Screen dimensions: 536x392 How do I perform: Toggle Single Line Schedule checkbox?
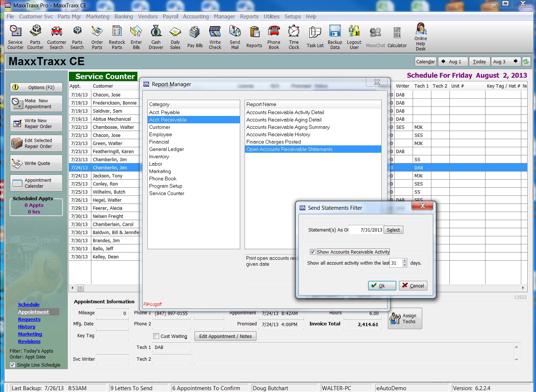click(13, 365)
